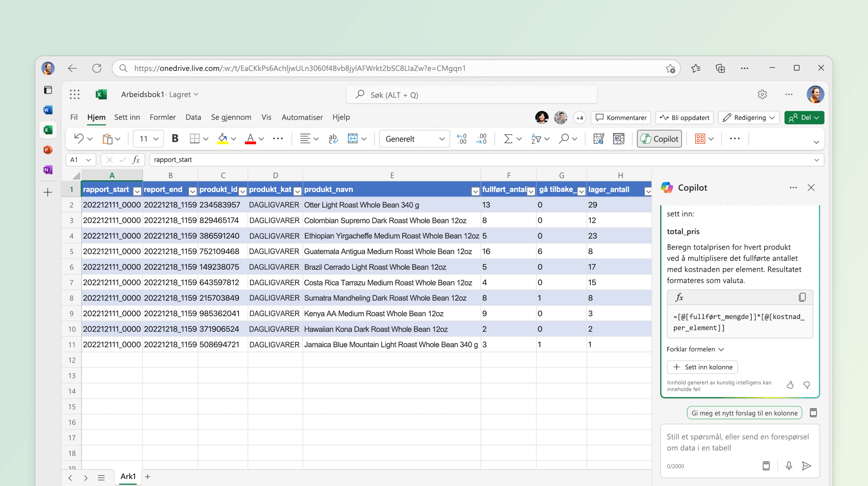
Task: Toggle filter on produkt_navn column
Action: pyautogui.click(x=474, y=190)
